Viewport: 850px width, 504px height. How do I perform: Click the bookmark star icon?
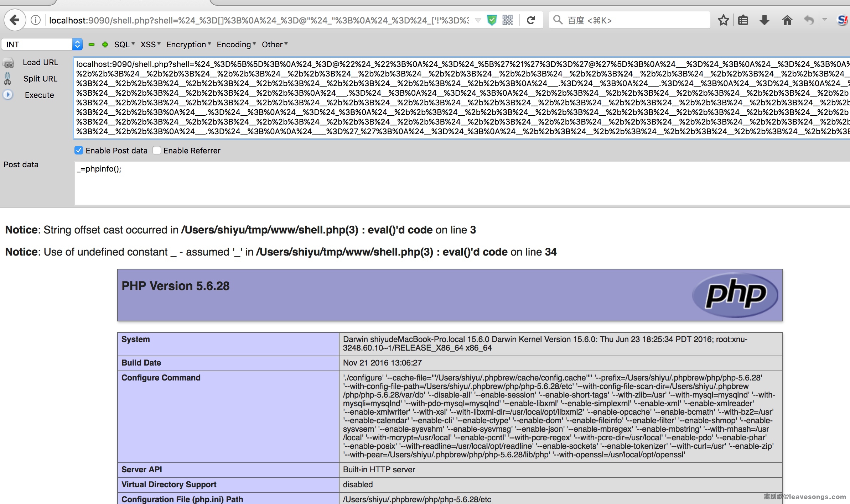coord(723,20)
